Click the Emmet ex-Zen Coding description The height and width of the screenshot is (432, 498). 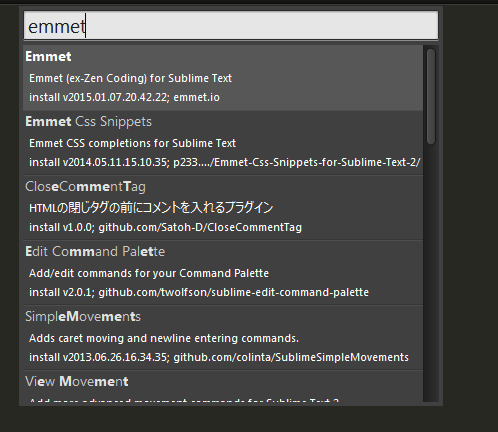130,78
